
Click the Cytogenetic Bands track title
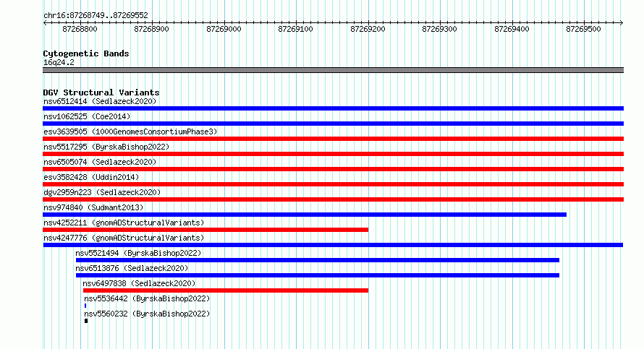coord(86,53)
